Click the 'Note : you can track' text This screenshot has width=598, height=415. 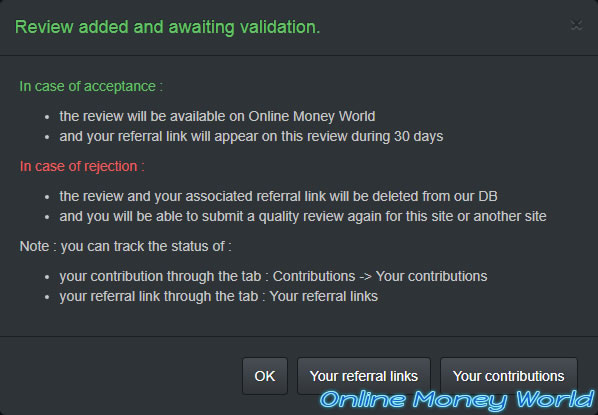tap(125, 246)
